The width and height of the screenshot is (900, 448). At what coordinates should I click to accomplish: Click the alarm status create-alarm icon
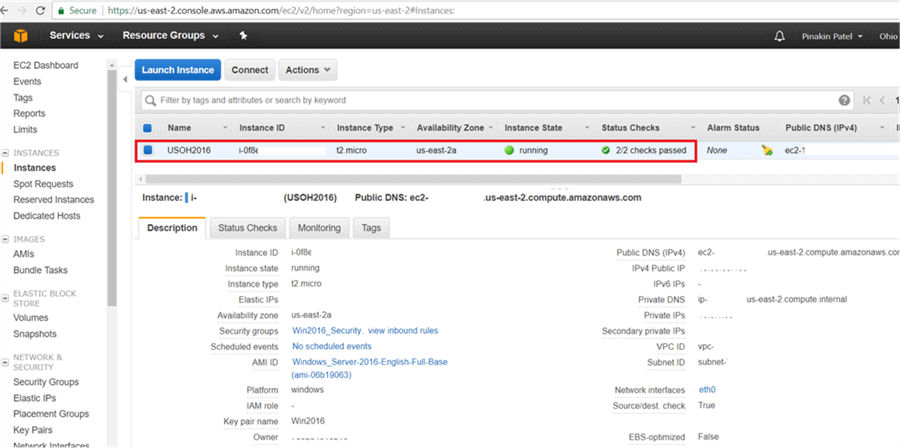(x=767, y=150)
